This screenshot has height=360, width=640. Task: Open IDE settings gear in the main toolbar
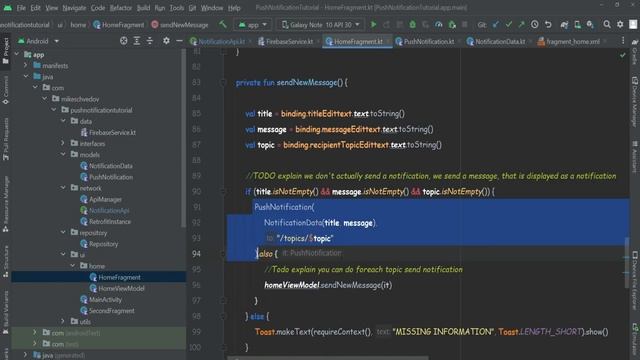[620, 24]
